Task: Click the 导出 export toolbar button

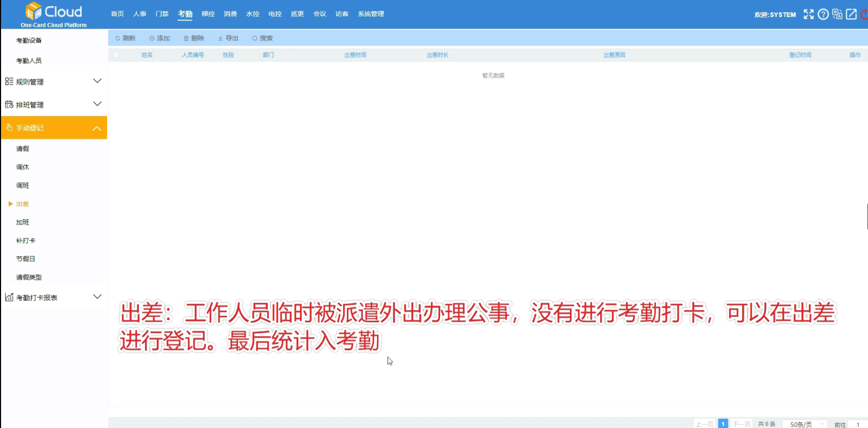Action: [x=229, y=38]
